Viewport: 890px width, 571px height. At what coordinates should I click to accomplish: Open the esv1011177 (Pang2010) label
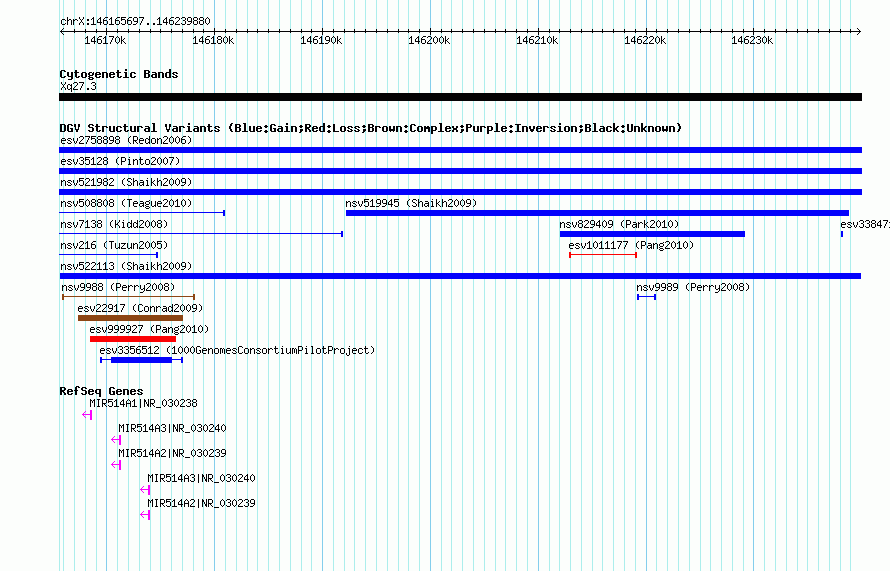pos(631,245)
